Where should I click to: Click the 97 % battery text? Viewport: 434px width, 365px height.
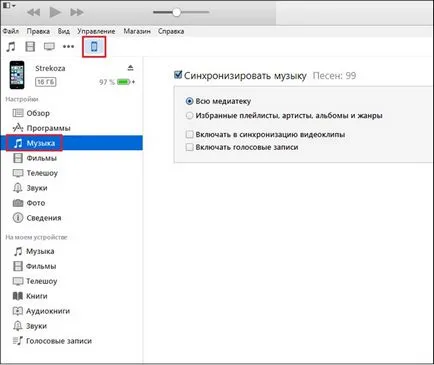107,82
